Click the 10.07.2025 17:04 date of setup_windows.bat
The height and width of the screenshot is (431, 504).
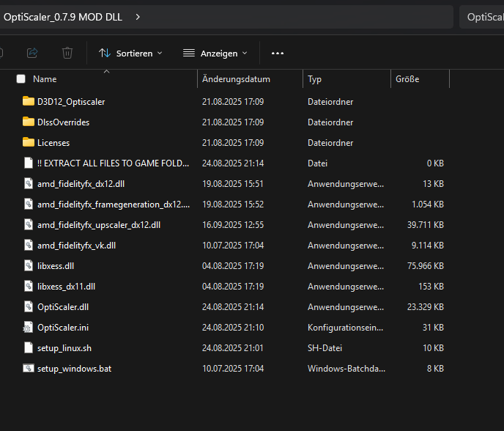[233, 369]
